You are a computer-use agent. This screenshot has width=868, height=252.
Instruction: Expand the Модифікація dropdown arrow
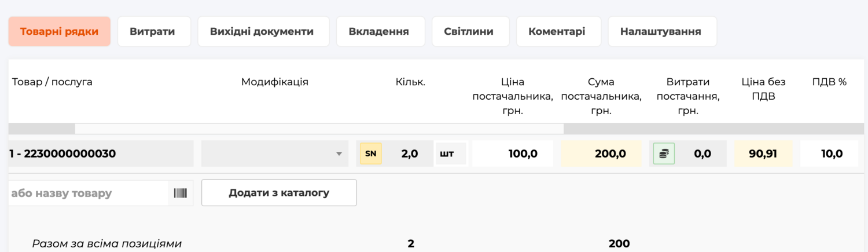[x=339, y=154]
